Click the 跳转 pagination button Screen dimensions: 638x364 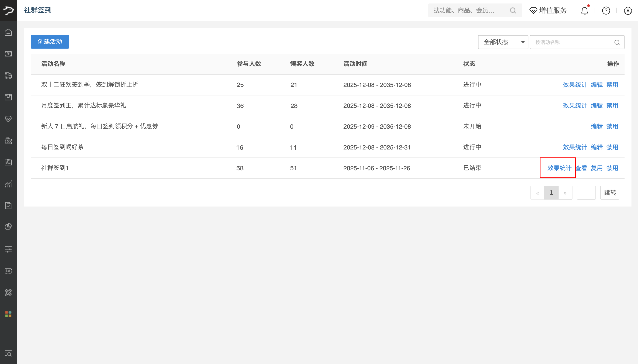(610, 192)
